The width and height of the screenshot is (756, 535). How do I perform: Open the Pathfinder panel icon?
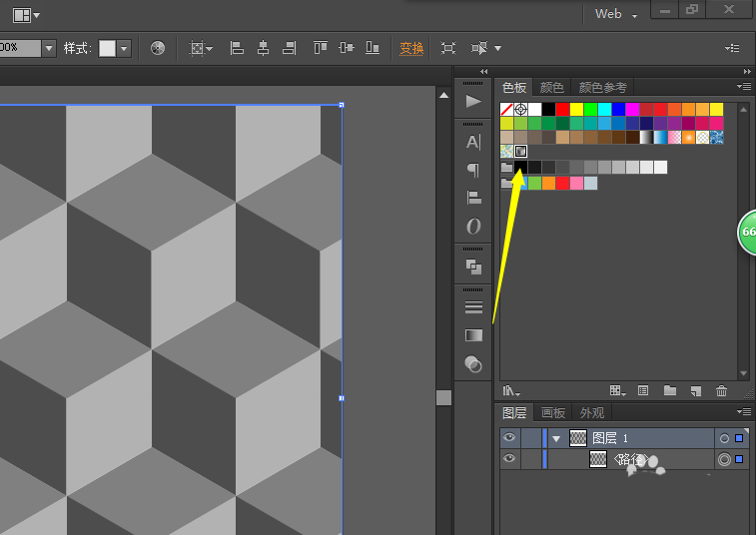tap(473, 267)
